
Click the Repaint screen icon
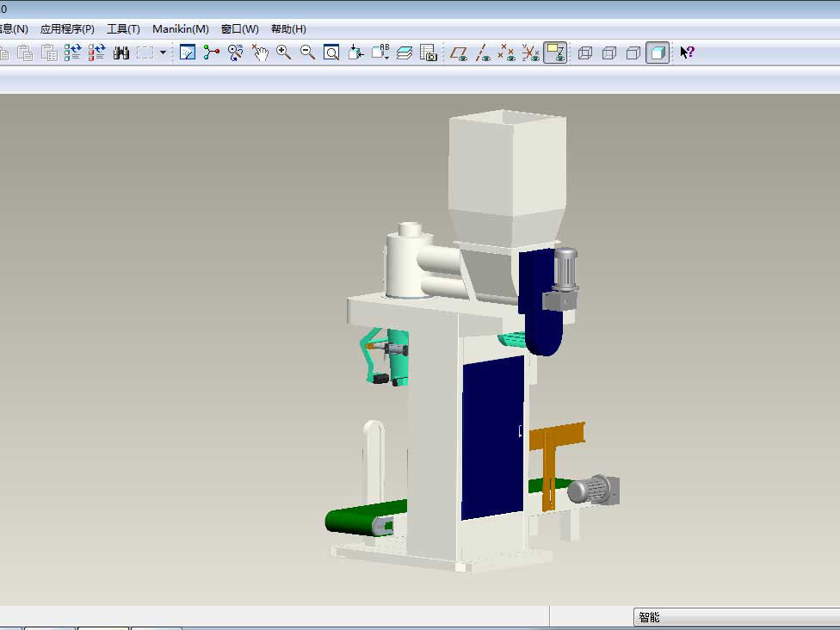tap(188, 52)
